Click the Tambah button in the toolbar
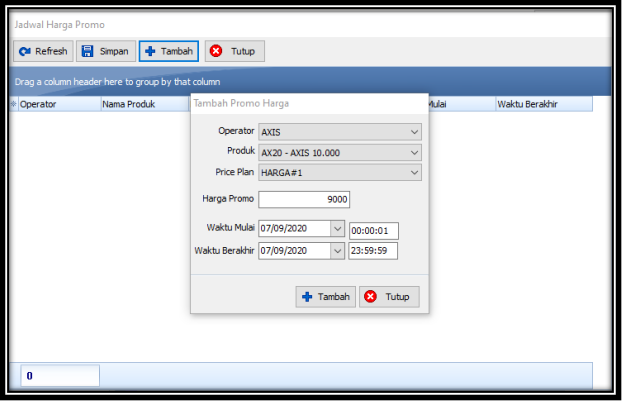The height and width of the screenshot is (401, 622). click(x=168, y=51)
